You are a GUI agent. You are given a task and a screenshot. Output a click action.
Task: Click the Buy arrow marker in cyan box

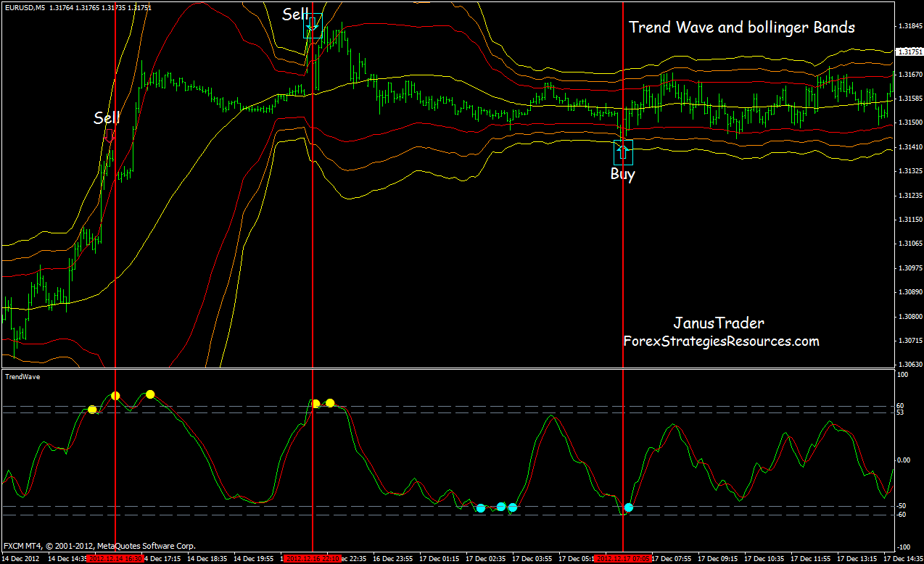pyautogui.click(x=623, y=152)
